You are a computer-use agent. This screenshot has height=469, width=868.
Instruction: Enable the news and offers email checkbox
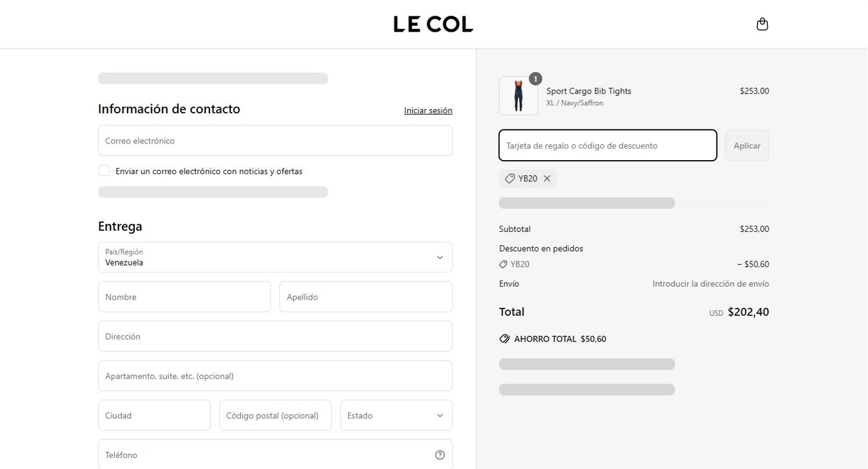tap(104, 171)
